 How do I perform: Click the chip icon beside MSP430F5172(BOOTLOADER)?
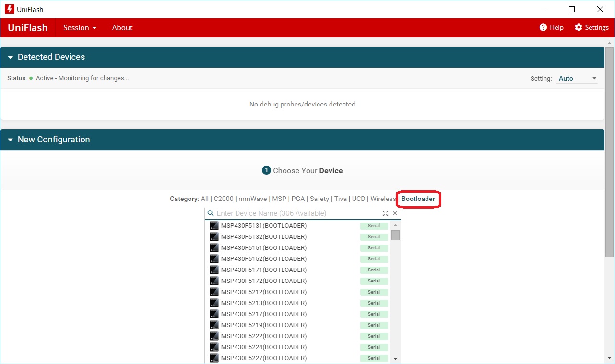click(x=214, y=281)
